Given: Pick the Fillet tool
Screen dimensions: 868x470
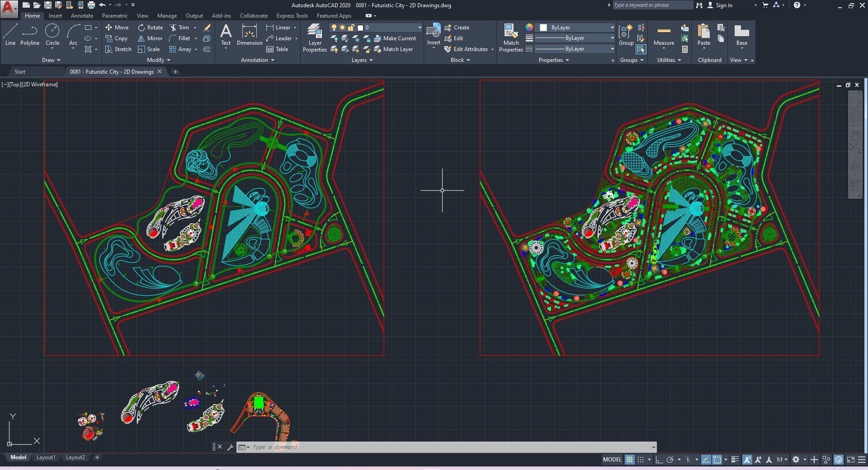Looking at the screenshot, I should [x=179, y=38].
